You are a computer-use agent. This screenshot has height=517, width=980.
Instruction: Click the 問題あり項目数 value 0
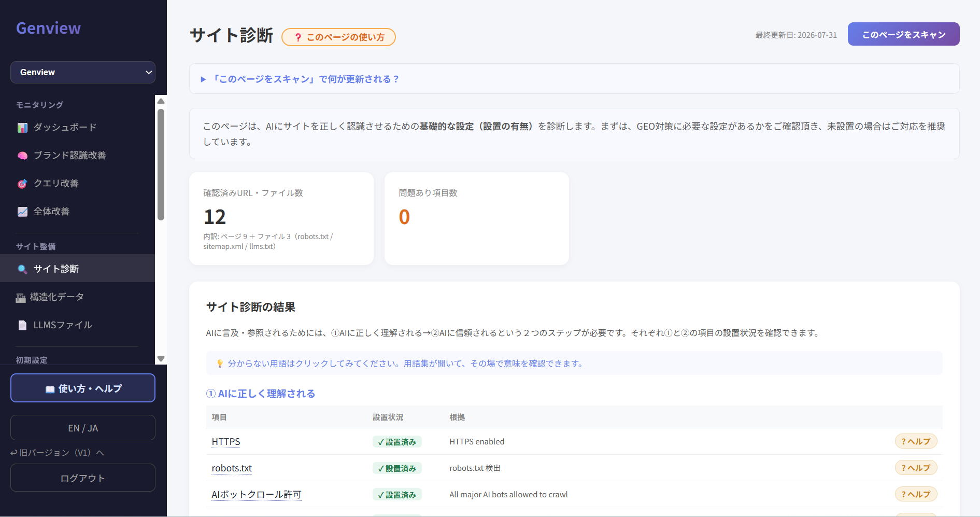point(404,217)
